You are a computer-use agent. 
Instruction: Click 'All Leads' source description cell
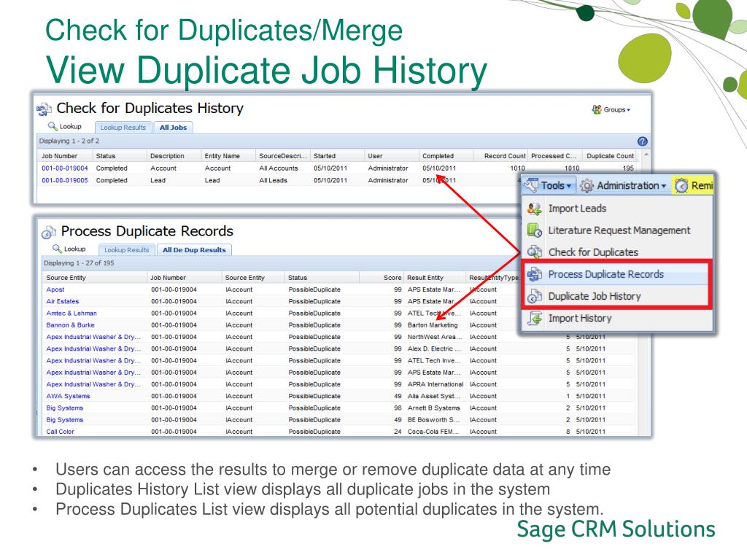pyautogui.click(x=274, y=181)
